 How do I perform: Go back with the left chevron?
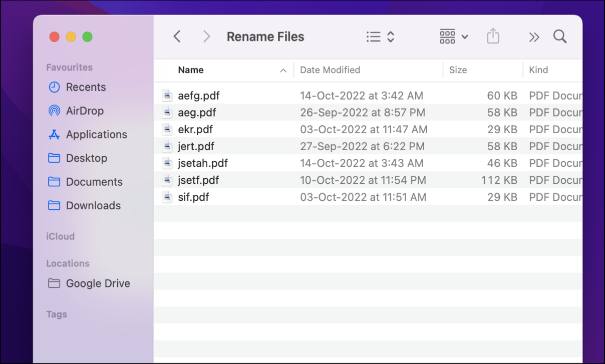pos(177,37)
